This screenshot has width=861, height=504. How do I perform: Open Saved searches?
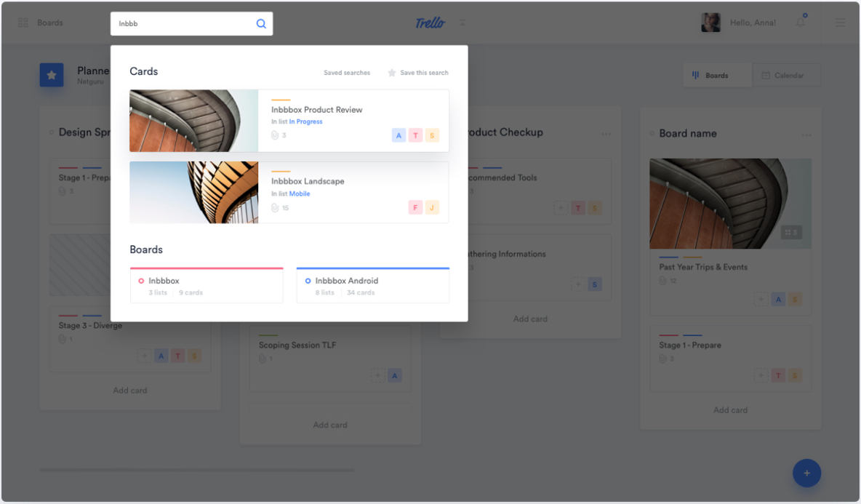tap(348, 72)
